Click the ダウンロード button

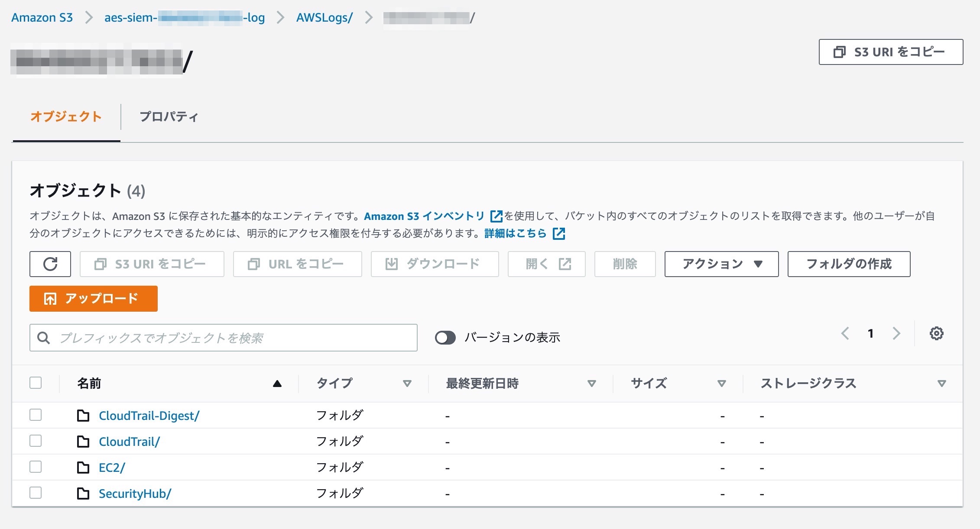click(x=435, y=264)
